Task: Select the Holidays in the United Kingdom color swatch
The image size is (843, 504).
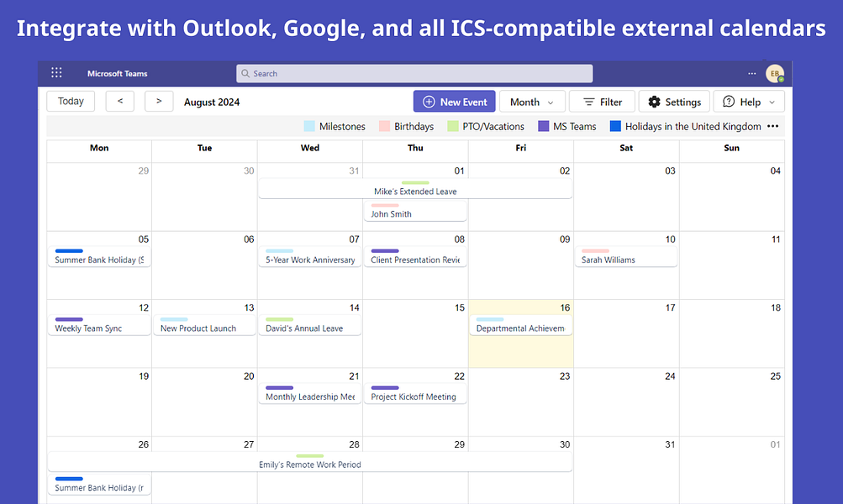Action: point(615,127)
